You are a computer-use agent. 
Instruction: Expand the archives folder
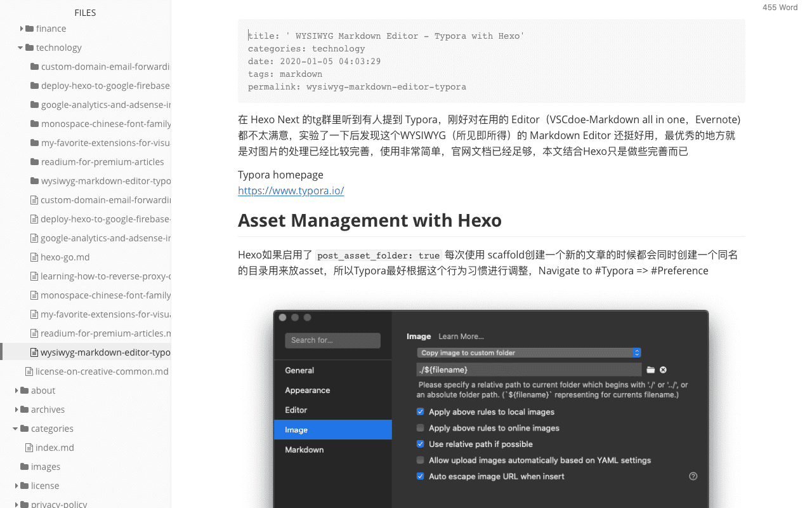coord(16,410)
